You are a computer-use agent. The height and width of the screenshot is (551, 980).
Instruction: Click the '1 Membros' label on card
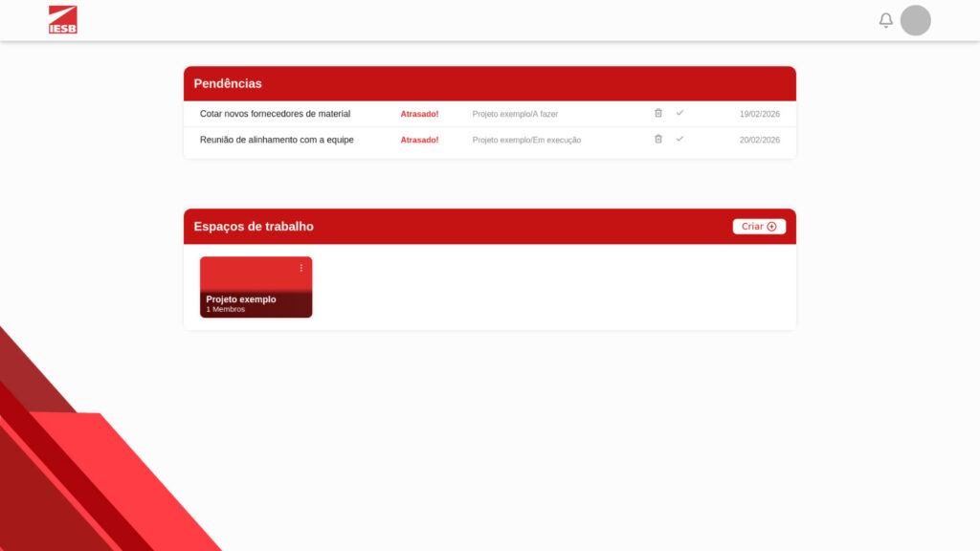226,310
